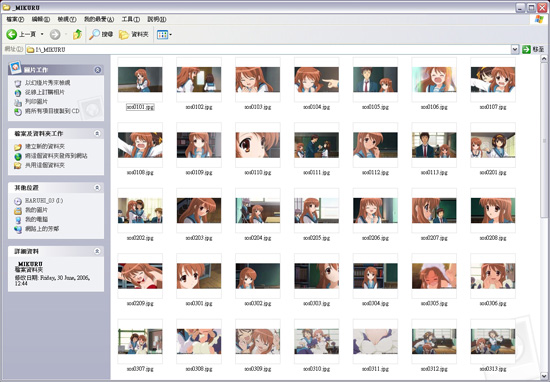The image size is (550, 382).
Task: Click the green Back arrow button
Action: point(12,34)
